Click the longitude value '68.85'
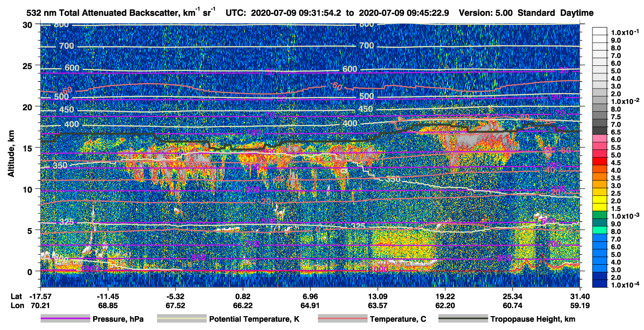Screen dimensions: 644x330 107,306
